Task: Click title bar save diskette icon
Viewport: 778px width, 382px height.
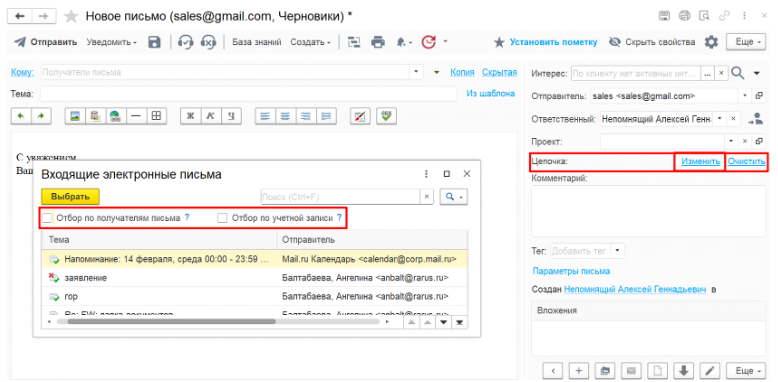Action: click(x=664, y=16)
